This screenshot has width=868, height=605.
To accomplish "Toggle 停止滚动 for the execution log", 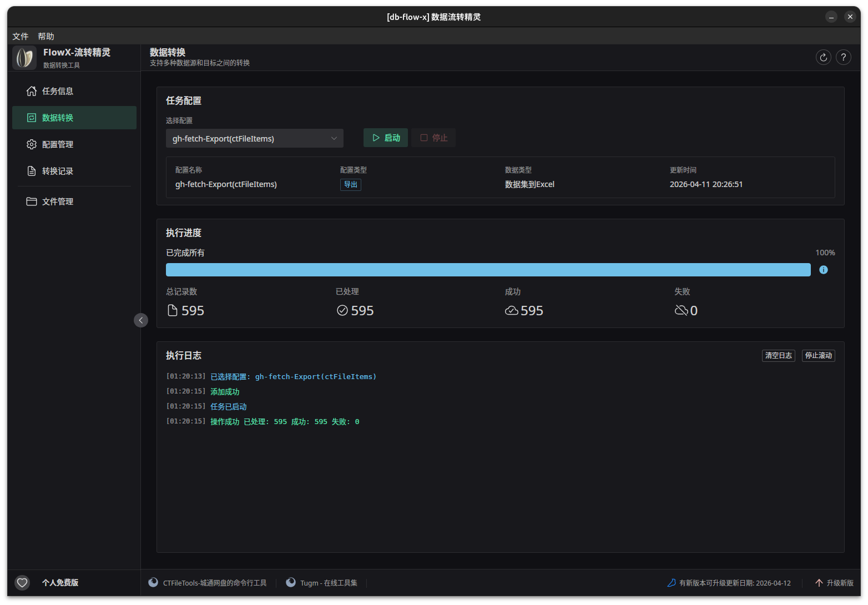I will click(818, 355).
